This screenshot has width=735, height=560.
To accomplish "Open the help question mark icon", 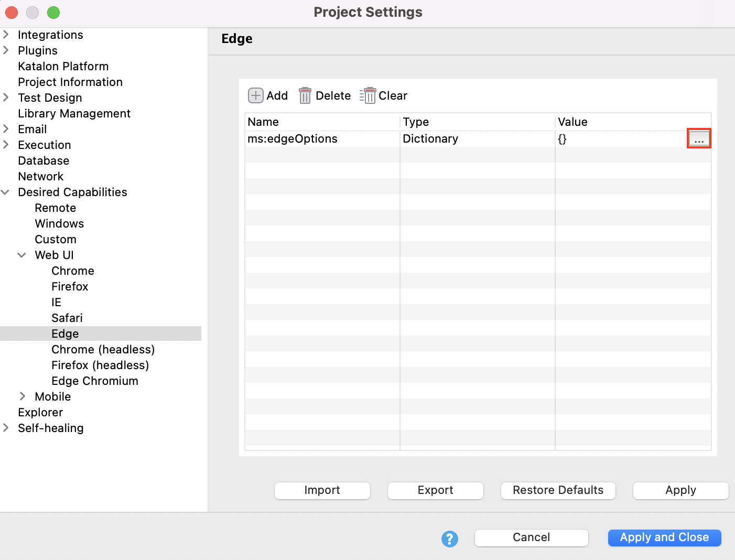I will (x=449, y=539).
